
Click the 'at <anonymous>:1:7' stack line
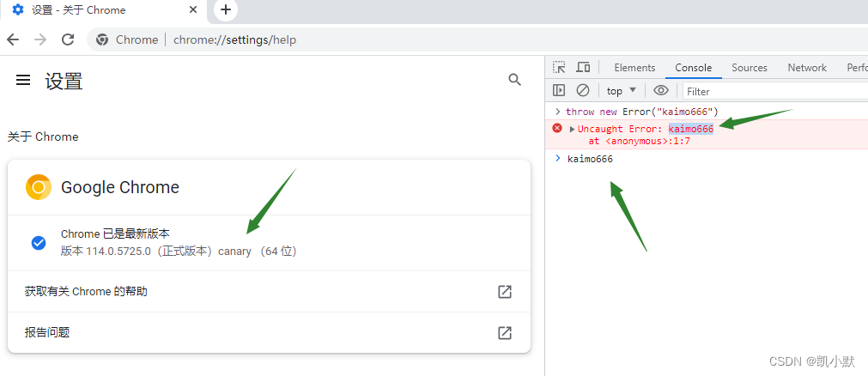pyautogui.click(x=639, y=141)
